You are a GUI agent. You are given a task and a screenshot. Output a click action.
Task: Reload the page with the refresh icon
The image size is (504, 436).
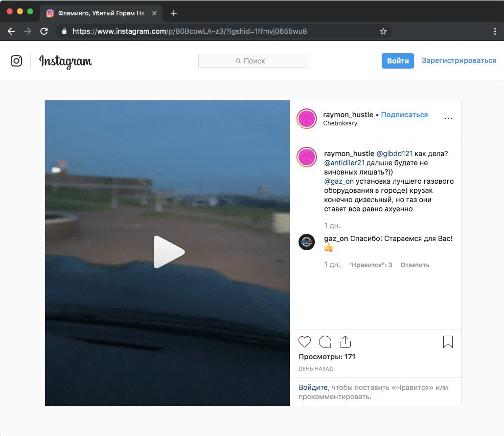click(x=44, y=31)
